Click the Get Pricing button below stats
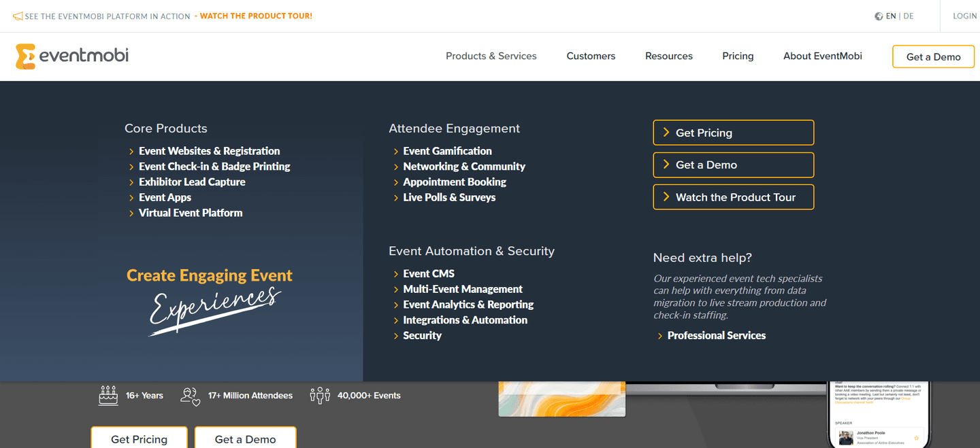This screenshot has width=980, height=448. point(139,438)
